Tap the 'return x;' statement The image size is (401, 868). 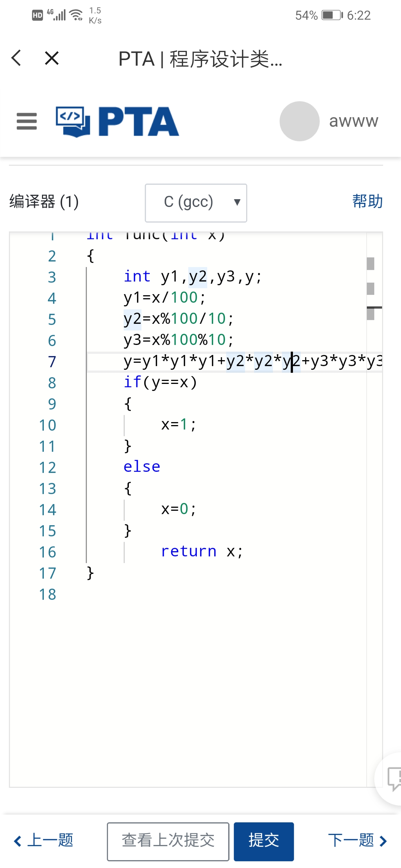[x=202, y=552]
